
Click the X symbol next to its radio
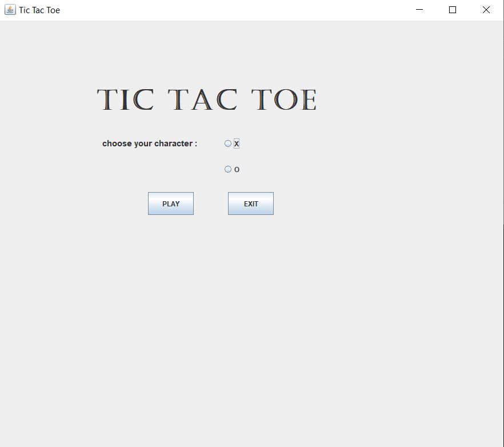pyautogui.click(x=235, y=143)
